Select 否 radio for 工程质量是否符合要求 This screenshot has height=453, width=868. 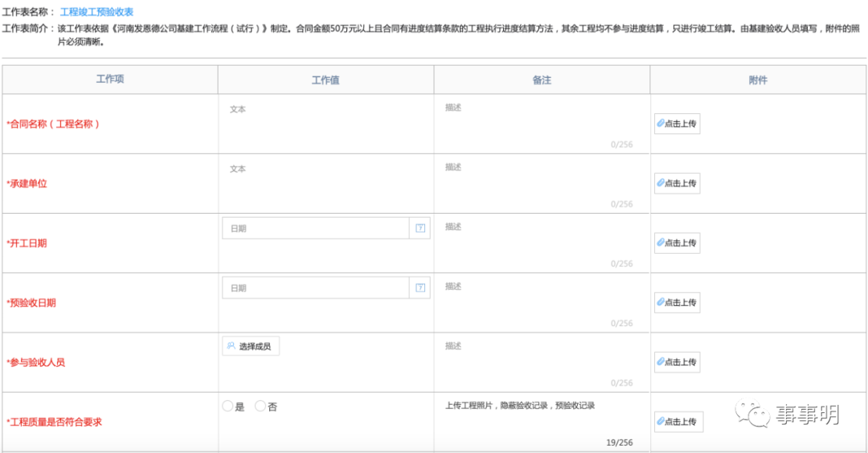pyautogui.click(x=260, y=406)
